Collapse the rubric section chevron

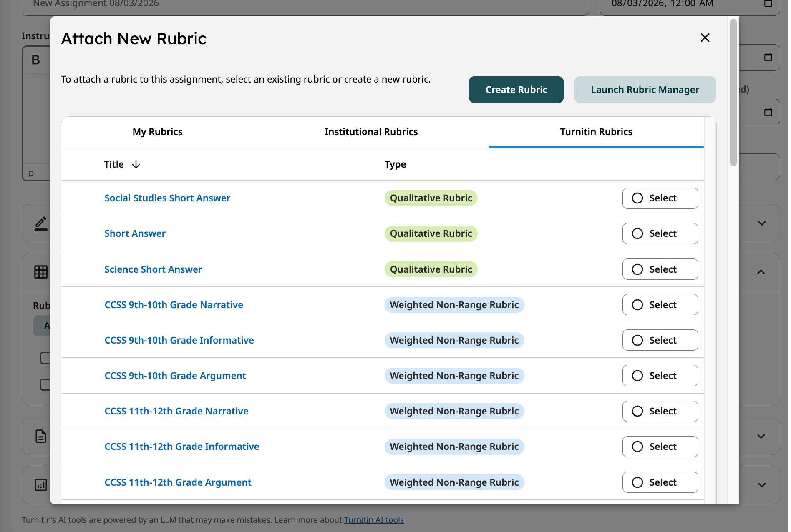click(761, 272)
